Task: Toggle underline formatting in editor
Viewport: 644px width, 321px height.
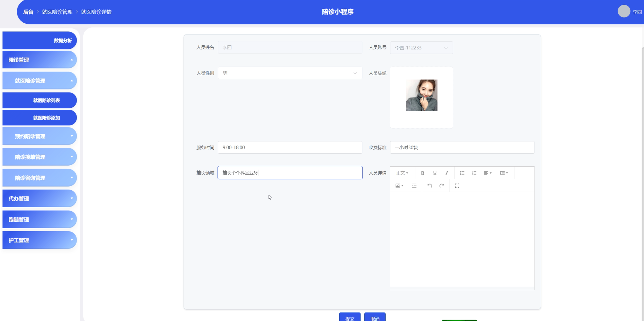Action: tap(435, 173)
